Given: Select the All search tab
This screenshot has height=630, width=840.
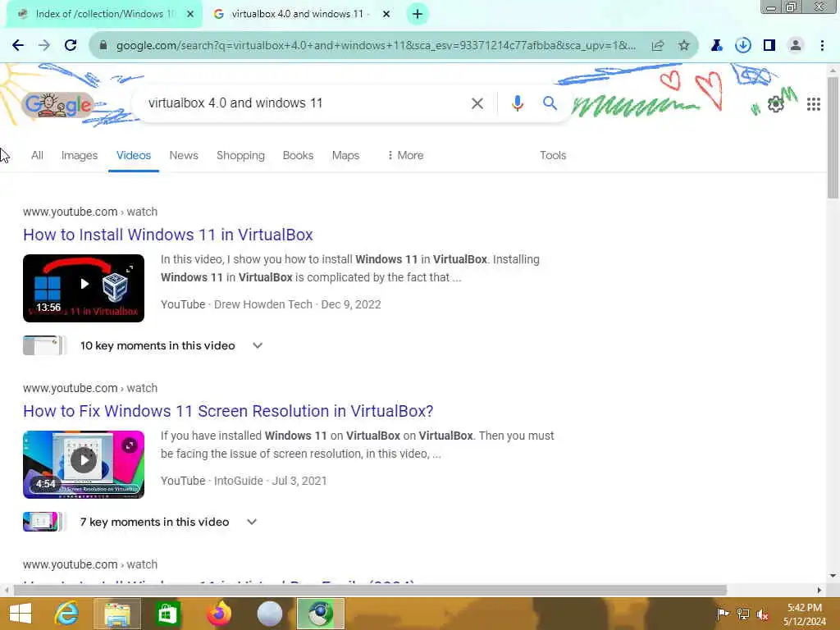Looking at the screenshot, I should tap(37, 155).
